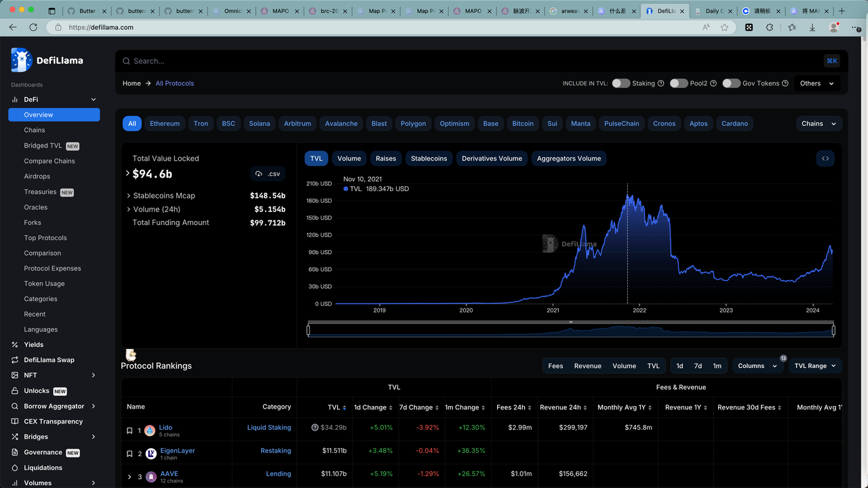
Task: Select the 7d time range
Action: 698,365
